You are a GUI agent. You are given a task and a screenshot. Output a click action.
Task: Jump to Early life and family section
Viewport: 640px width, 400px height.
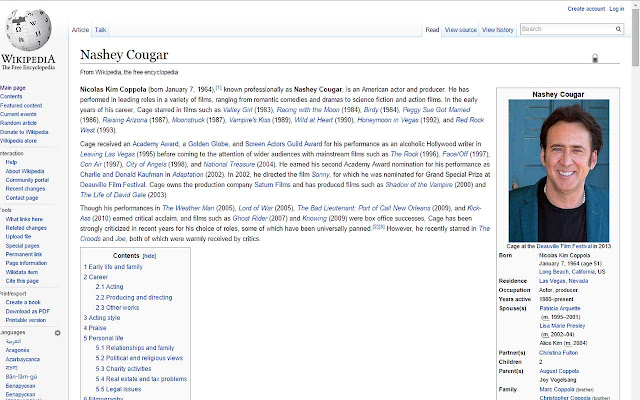pos(113,267)
